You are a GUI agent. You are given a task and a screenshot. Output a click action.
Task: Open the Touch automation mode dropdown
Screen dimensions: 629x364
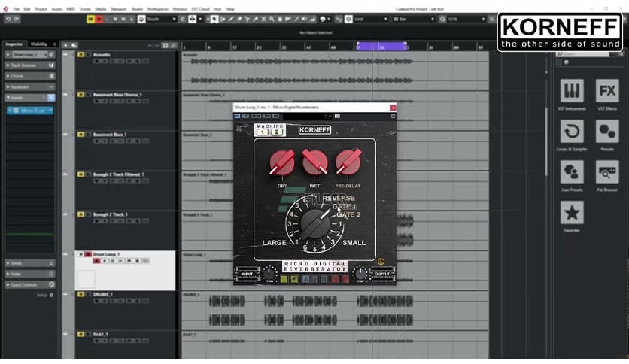tap(161, 19)
